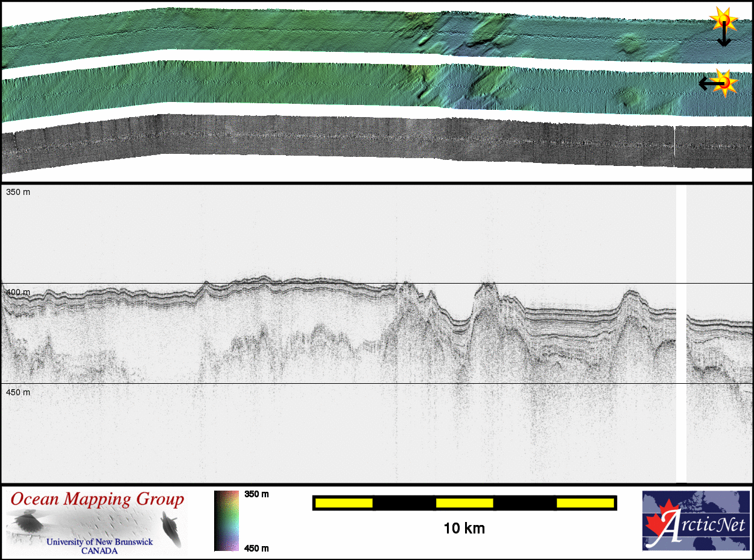754x560 pixels.
Task: Click the 350 m depth label in profile
Action: [18, 192]
